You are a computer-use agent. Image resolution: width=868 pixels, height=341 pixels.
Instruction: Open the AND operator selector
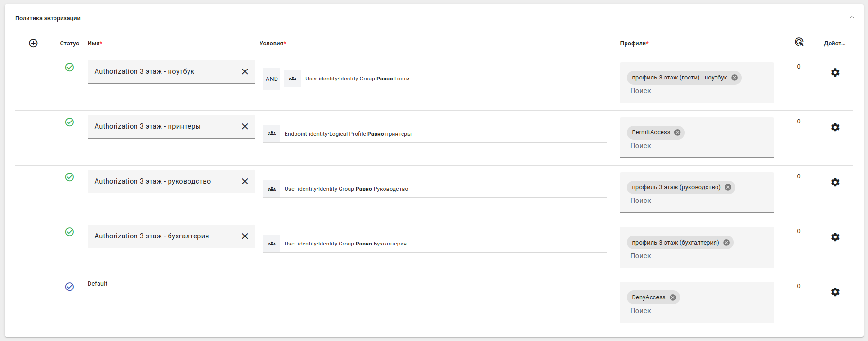(272, 79)
